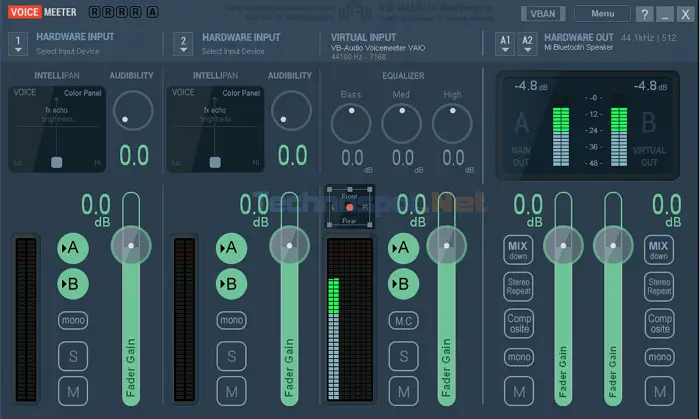The image size is (700, 419).
Task: Toggle B bus routing on Virtual Input
Action: click(403, 284)
